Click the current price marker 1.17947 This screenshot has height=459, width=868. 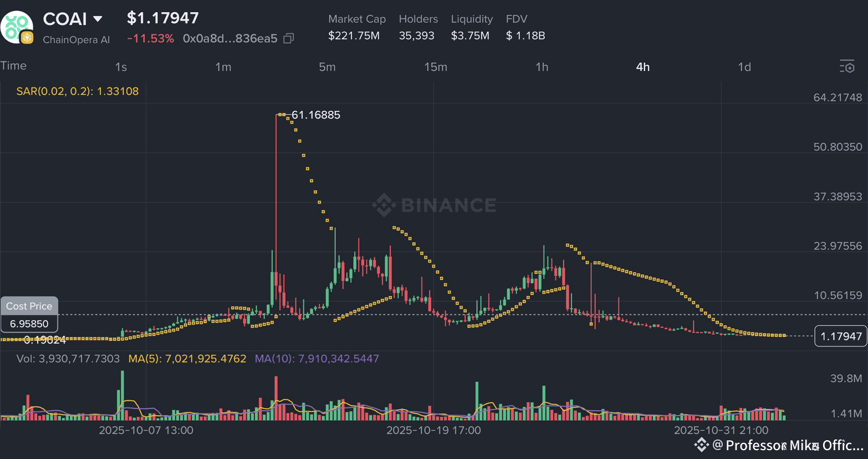841,336
